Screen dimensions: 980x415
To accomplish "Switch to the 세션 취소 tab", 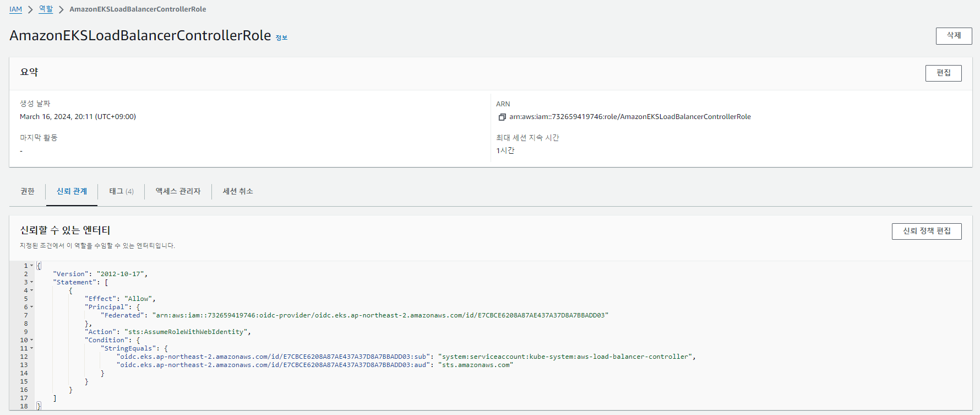I will click(238, 191).
